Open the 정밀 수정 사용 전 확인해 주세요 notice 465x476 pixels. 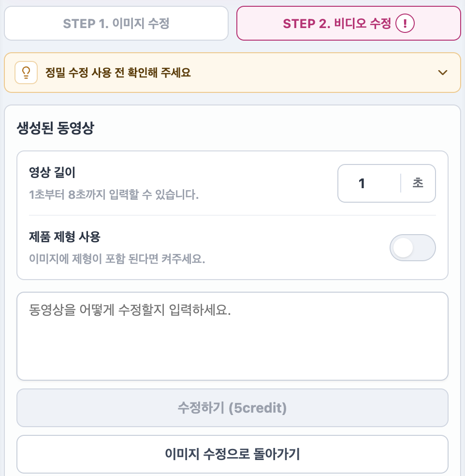tap(232, 73)
